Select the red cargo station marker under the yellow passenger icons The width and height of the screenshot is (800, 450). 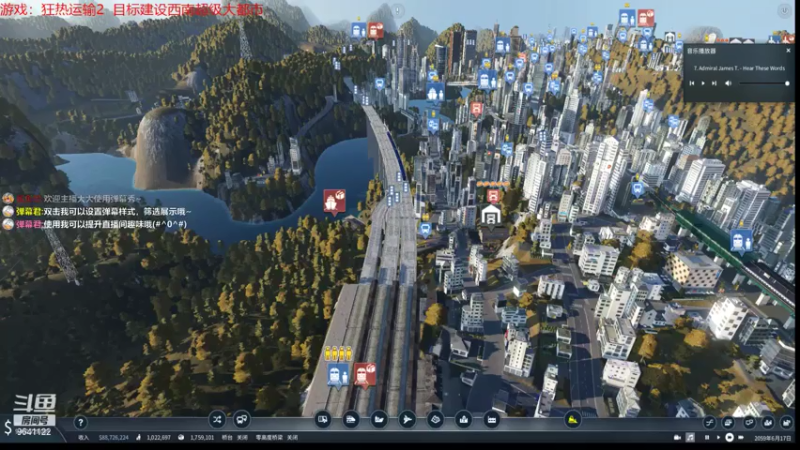coord(364,376)
